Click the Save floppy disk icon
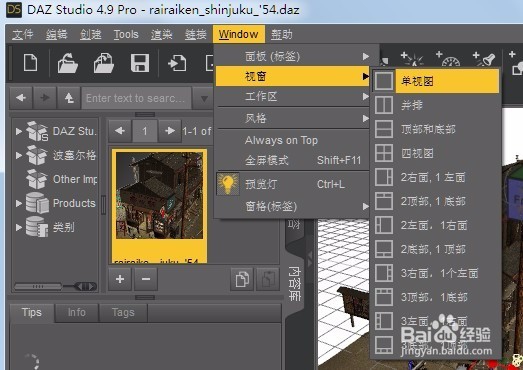The height and width of the screenshot is (370, 523). tap(140, 63)
